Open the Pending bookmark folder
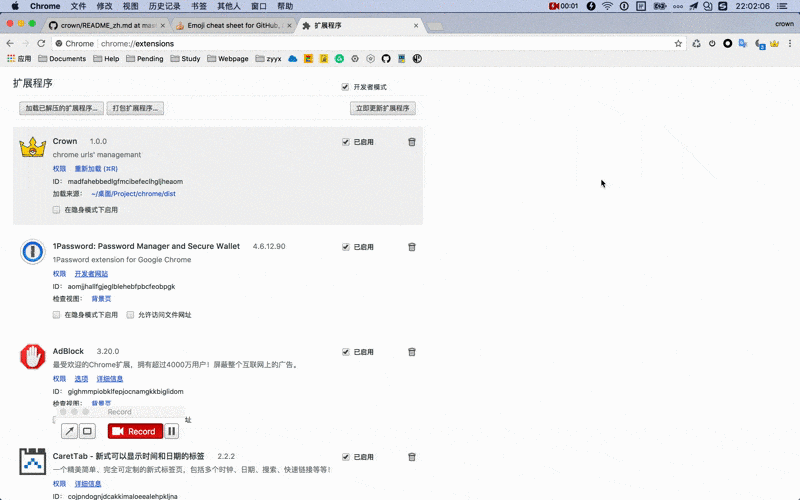The image size is (800, 500). pos(145,59)
